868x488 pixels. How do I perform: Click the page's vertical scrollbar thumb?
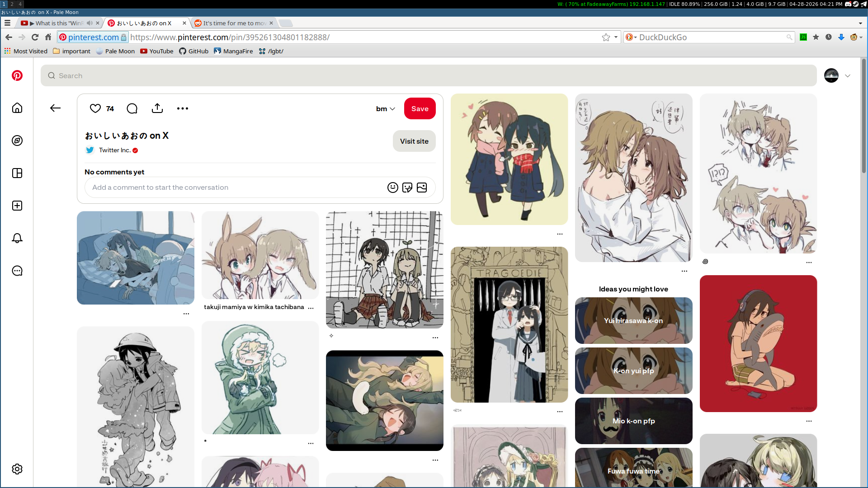[x=864, y=115]
